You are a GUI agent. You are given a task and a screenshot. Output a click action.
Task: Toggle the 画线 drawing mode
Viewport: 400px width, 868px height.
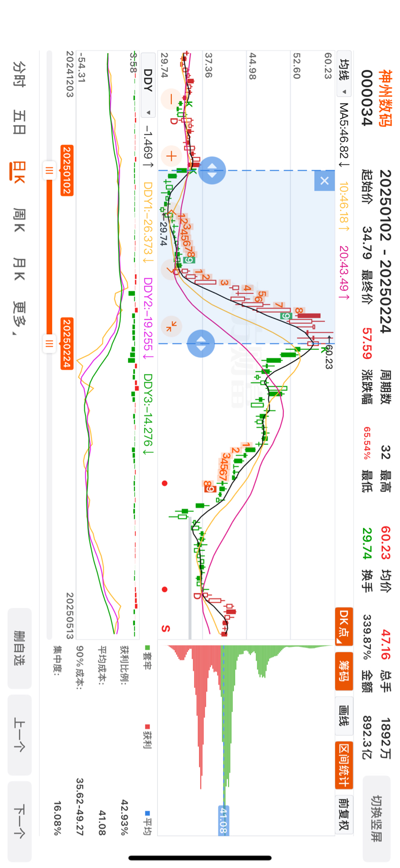(344, 716)
